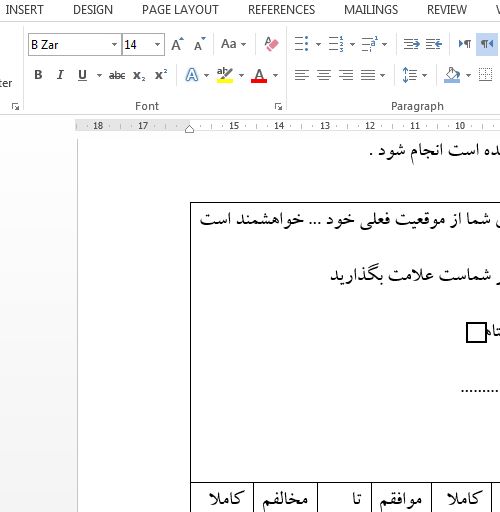Click the Multilevel List icon
Image resolution: width=500 pixels, height=512 pixels.
coord(369,44)
